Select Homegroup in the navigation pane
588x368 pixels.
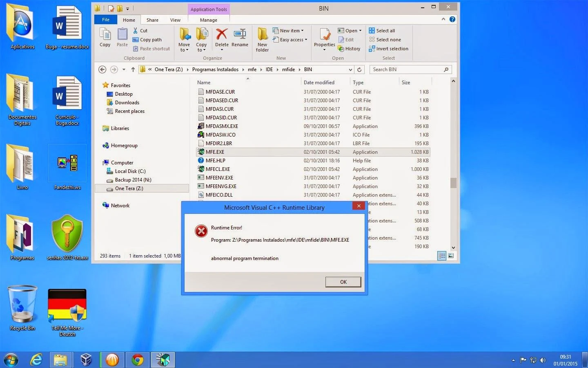point(120,146)
